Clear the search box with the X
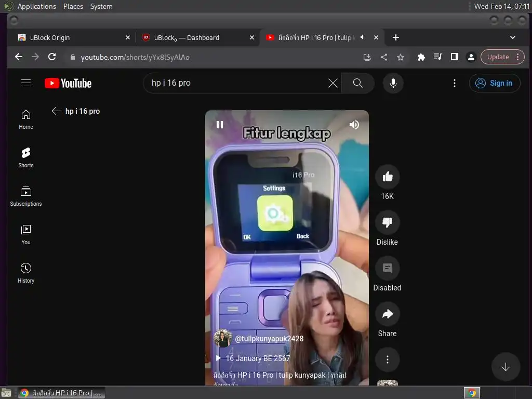 click(x=333, y=83)
